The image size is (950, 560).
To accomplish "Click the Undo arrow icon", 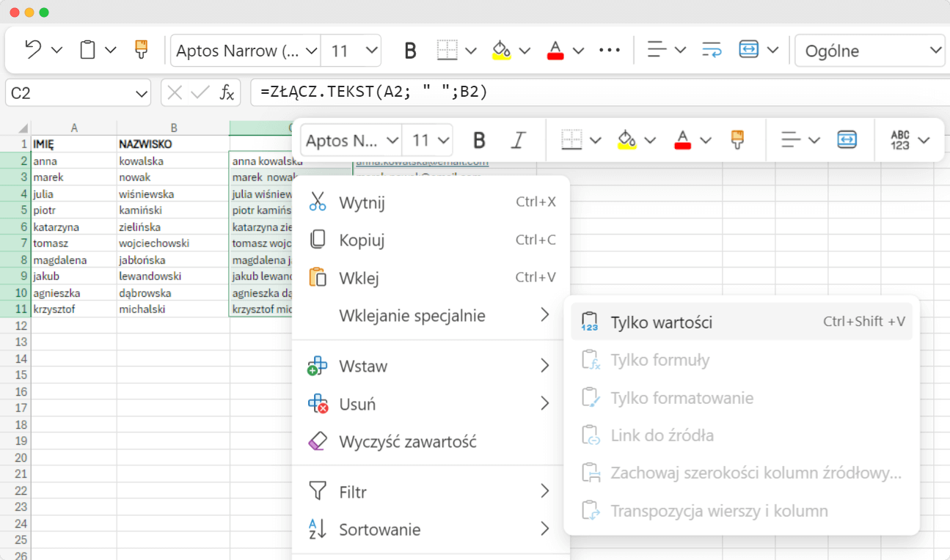I will 33,50.
